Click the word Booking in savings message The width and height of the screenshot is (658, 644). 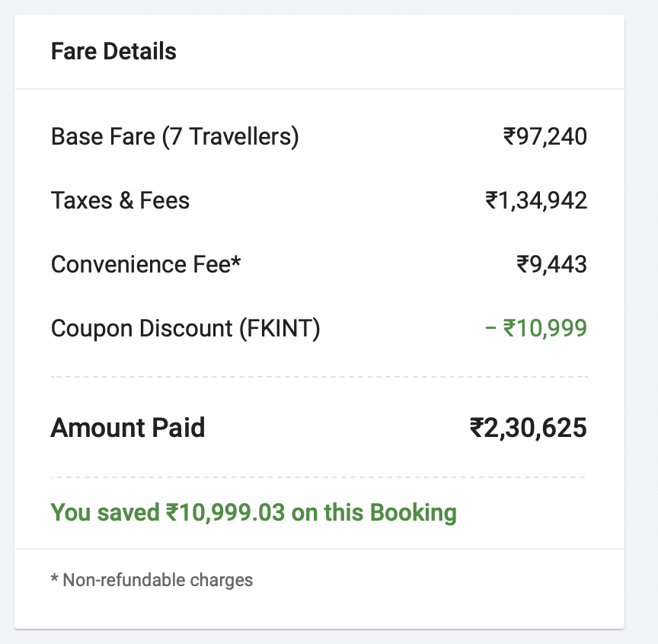pos(413,514)
